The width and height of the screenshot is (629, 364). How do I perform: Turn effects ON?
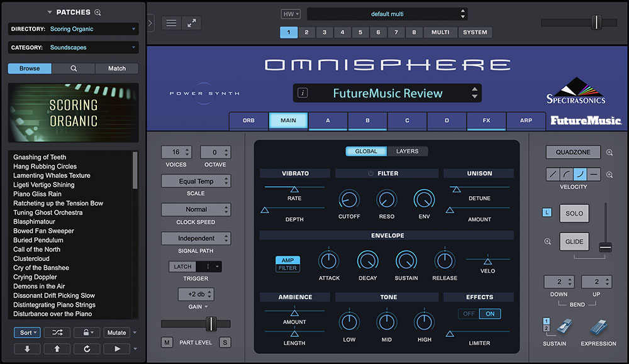pos(490,314)
